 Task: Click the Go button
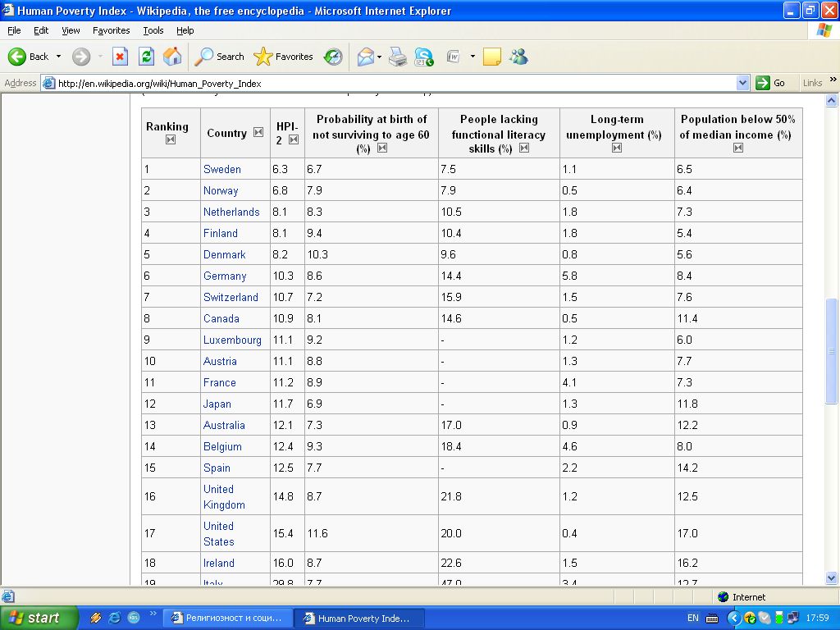(771, 83)
